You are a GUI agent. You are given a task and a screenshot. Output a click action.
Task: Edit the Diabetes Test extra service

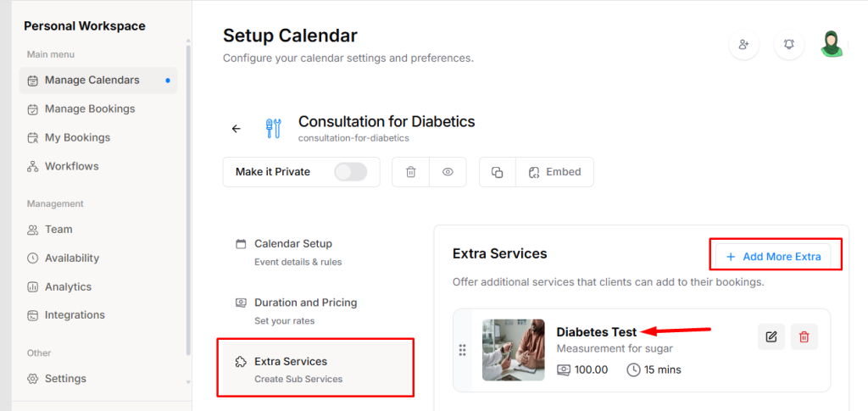pos(771,336)
